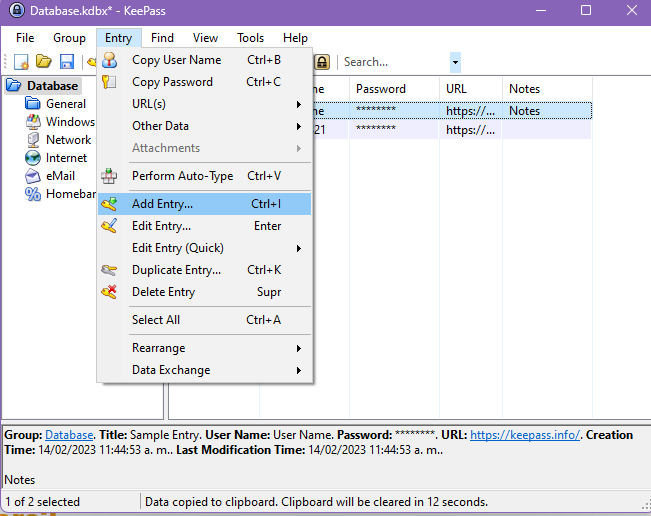Viewport: 651px width, 516px height.
Task: Click the eMail envelope icon
Action: pos(33,176)
